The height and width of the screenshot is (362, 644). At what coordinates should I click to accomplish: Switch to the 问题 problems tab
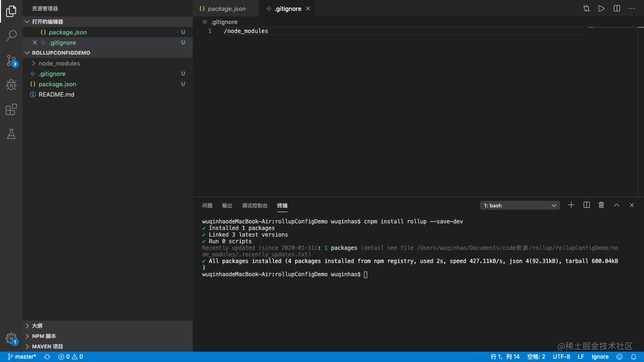tap(207, 206)
